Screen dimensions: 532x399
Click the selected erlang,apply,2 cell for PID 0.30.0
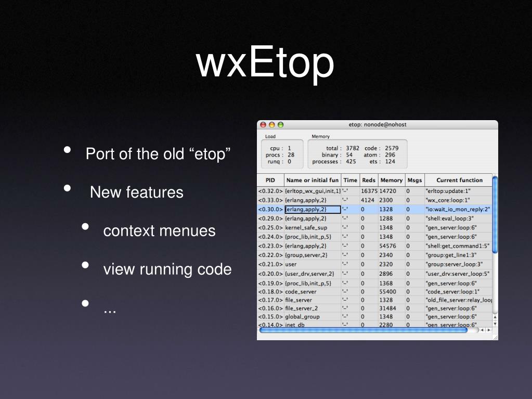tap(312, 210)
